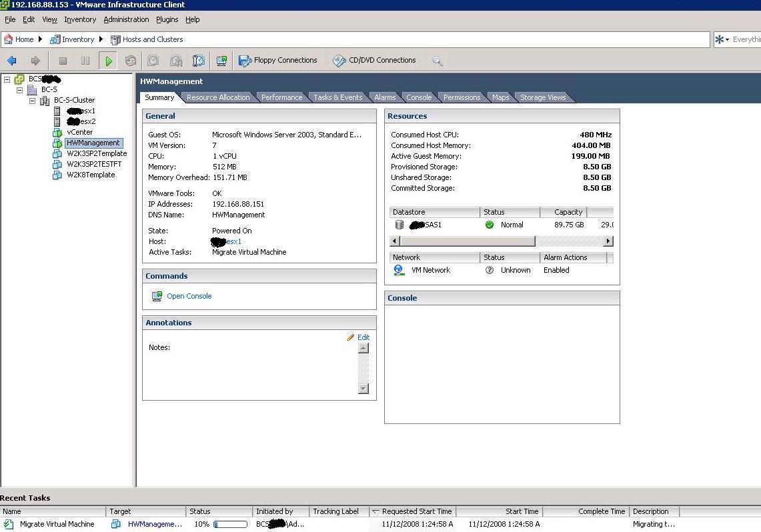Viewport: 761px width, 532px height.
Task: Click the Revert to Snapshot toolbar icon
Action: (175, 61)
